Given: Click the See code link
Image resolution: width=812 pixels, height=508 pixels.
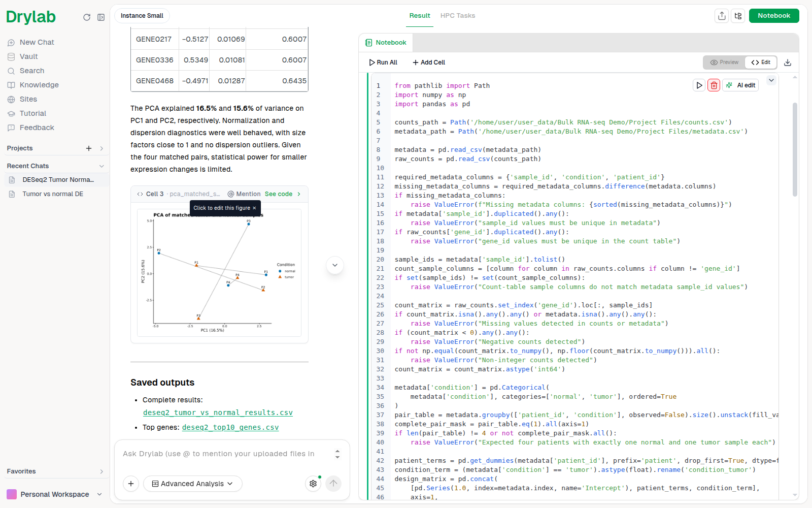Looking at the screenshot, I should click(283, 194).
